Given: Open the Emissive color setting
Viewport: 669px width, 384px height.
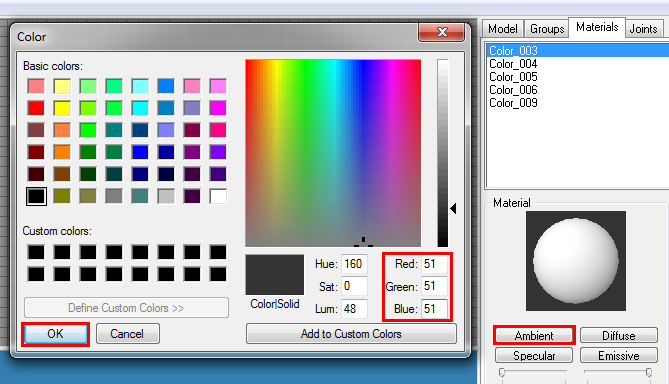Looking at the screenshot, I should click(x=619, y=355).
